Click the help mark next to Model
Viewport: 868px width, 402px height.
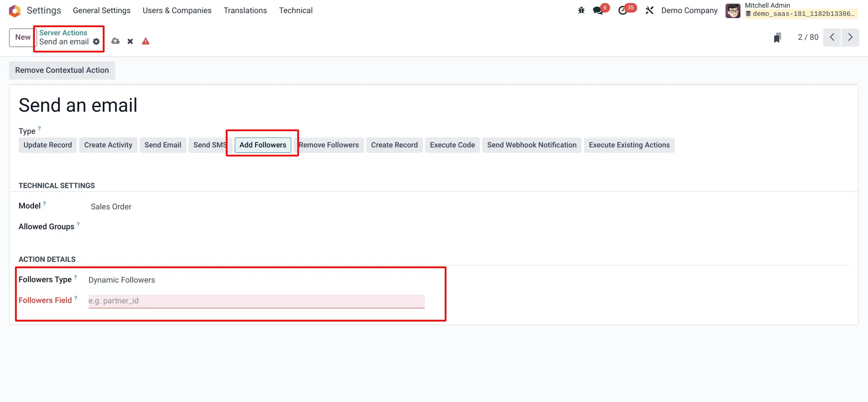click(44, 204)
